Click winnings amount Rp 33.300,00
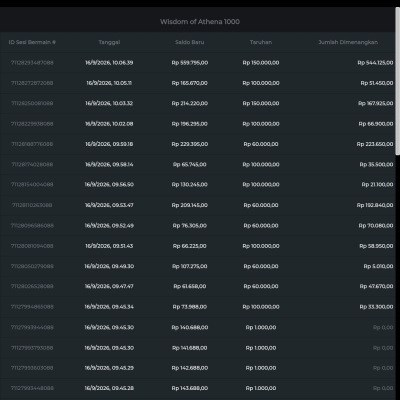 376,307
